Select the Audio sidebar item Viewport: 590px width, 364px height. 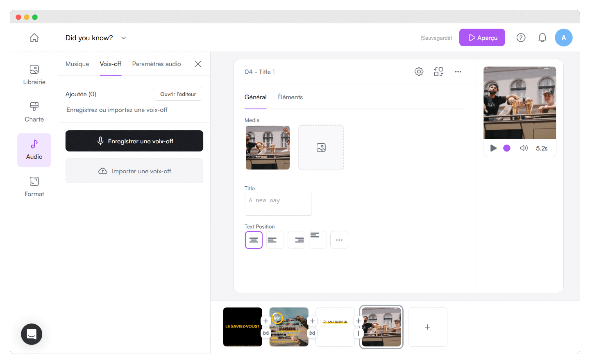click(34, 150)
